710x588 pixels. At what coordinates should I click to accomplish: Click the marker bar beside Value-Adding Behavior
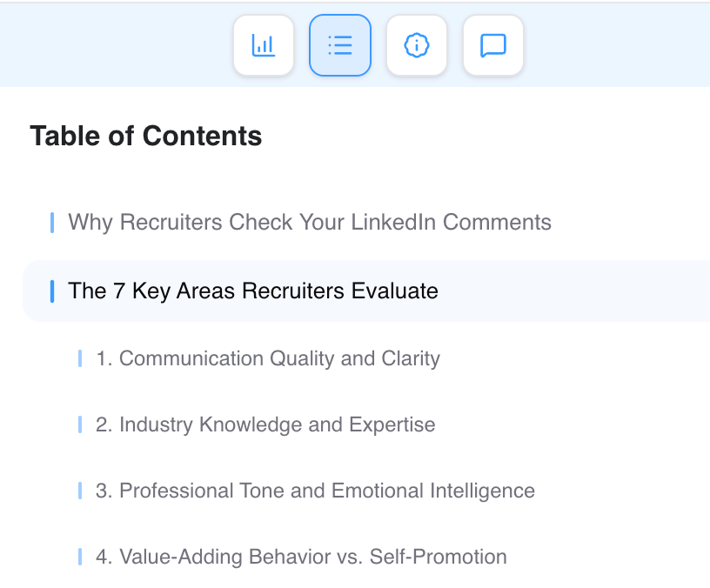(80, 557)
